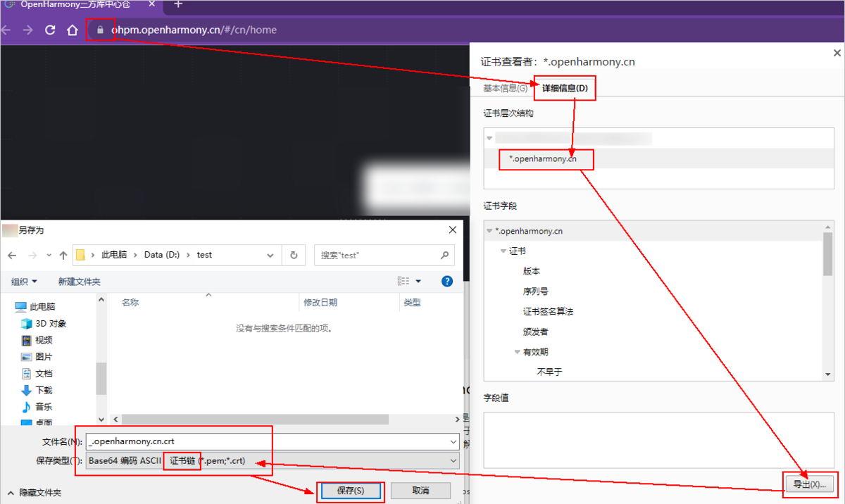Switch to 详细信息(D) tab
The image size is (845, 504).
[565, 88]
